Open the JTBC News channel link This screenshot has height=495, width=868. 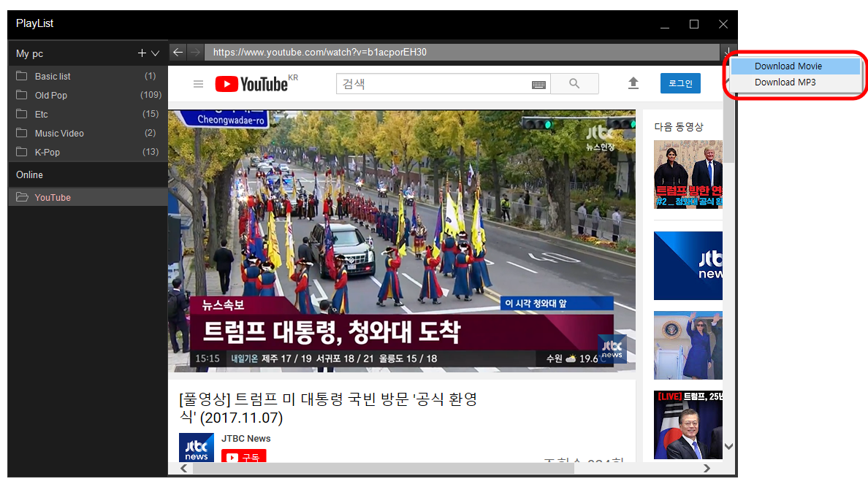click(x=246, y=439)
